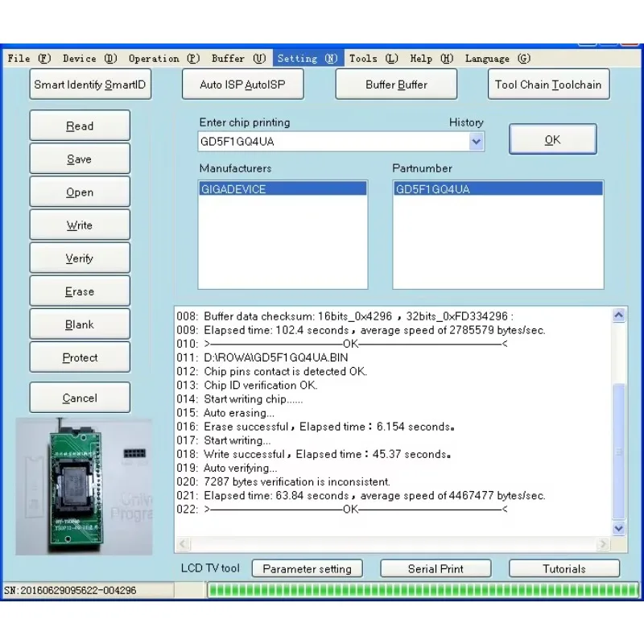This screenshot has width=644, height=644.
Task: Expand the chip printing History dropdown
Action: coord(476,142)
